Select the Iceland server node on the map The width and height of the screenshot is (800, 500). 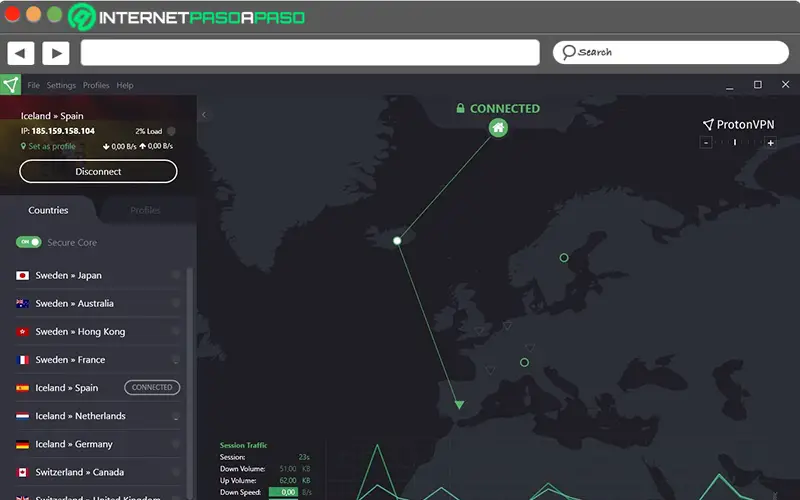[397, 240]
